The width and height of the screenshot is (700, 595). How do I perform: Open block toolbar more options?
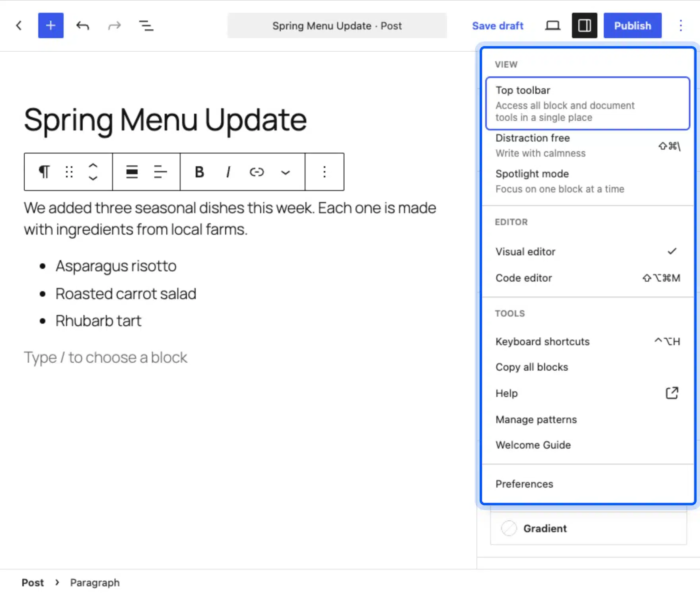point(325,172)
